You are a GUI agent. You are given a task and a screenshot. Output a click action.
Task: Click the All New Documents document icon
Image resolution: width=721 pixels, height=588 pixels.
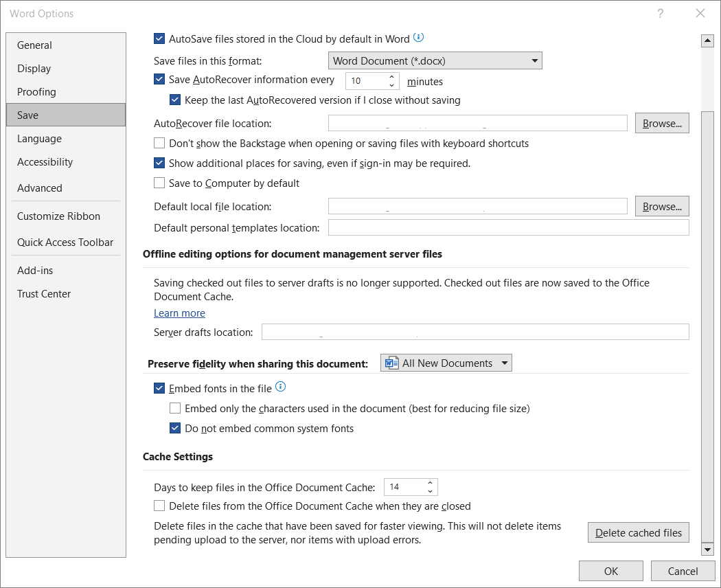tap(392, 363)
